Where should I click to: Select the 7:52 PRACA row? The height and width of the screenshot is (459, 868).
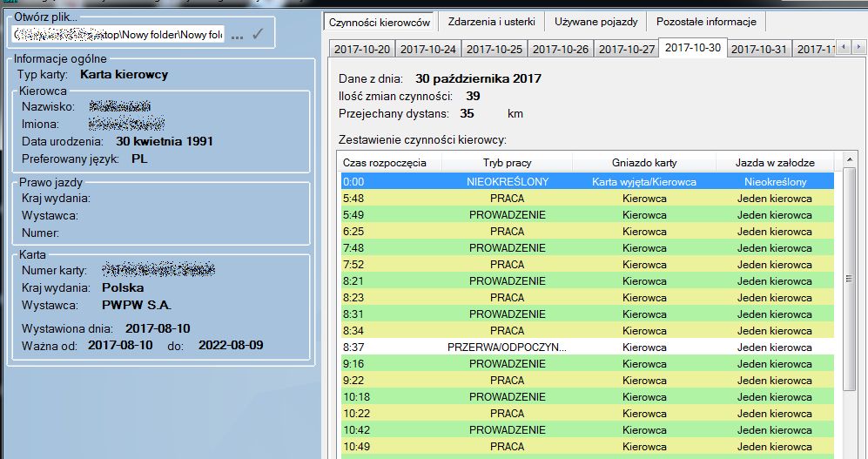[x=588, y=265]
